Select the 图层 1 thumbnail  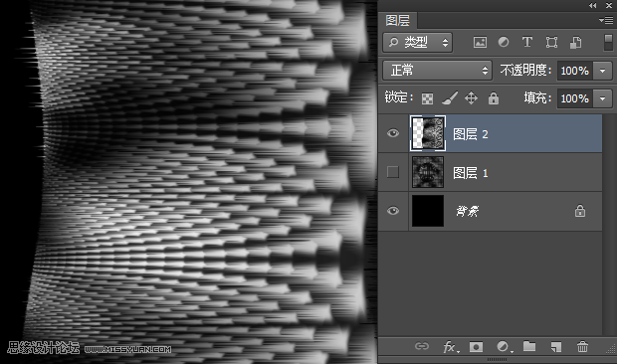tap(428, 172)
